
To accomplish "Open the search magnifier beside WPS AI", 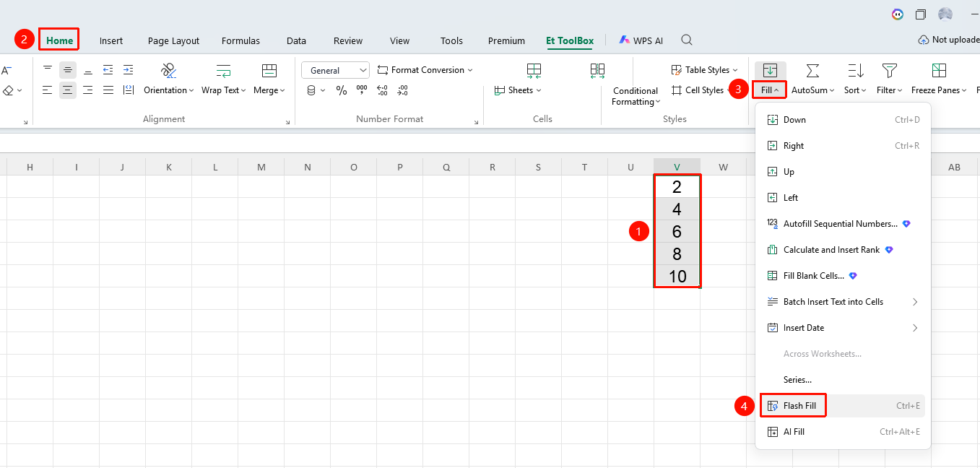I will (688, 40).
